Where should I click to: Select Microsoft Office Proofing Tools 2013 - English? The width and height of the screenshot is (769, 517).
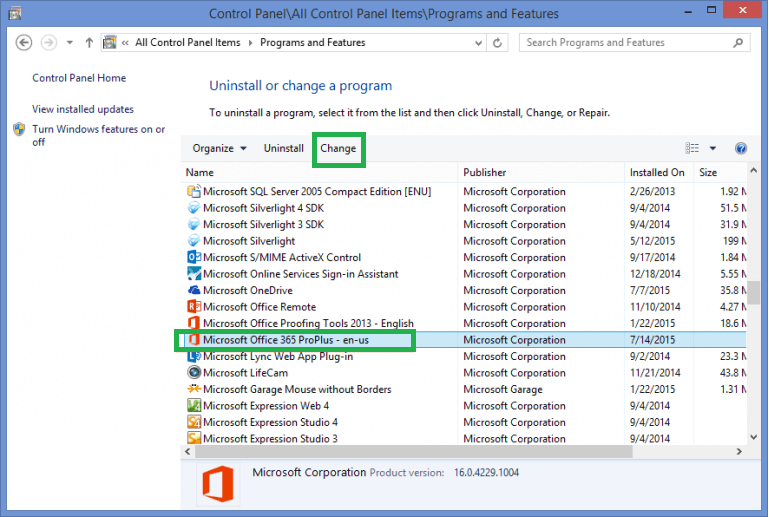click(308, 323)
